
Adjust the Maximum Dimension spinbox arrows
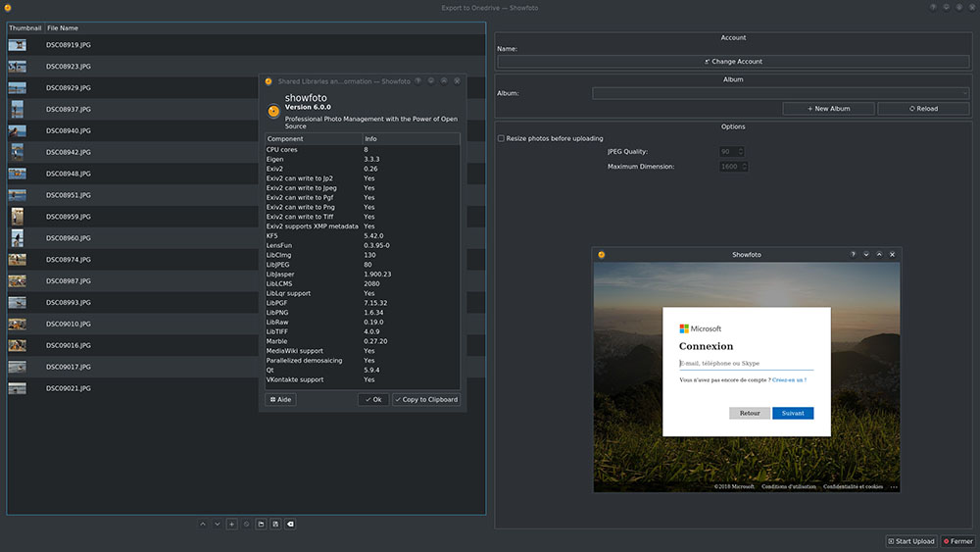click(743, 167)
